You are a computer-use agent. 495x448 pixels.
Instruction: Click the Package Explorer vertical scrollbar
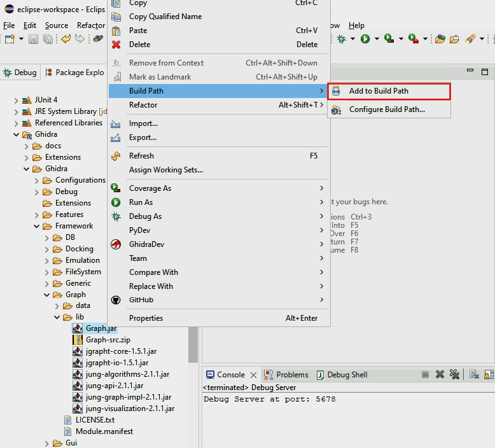pos(193,345)
